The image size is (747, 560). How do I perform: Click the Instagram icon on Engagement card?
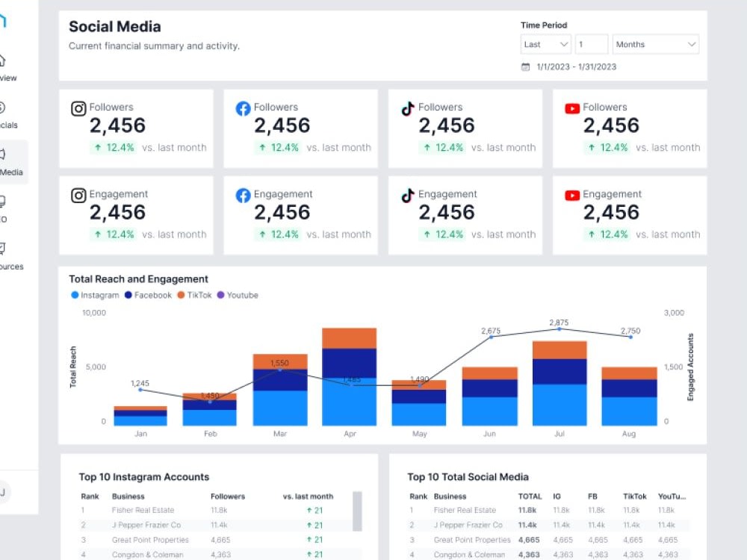[78, 195]
